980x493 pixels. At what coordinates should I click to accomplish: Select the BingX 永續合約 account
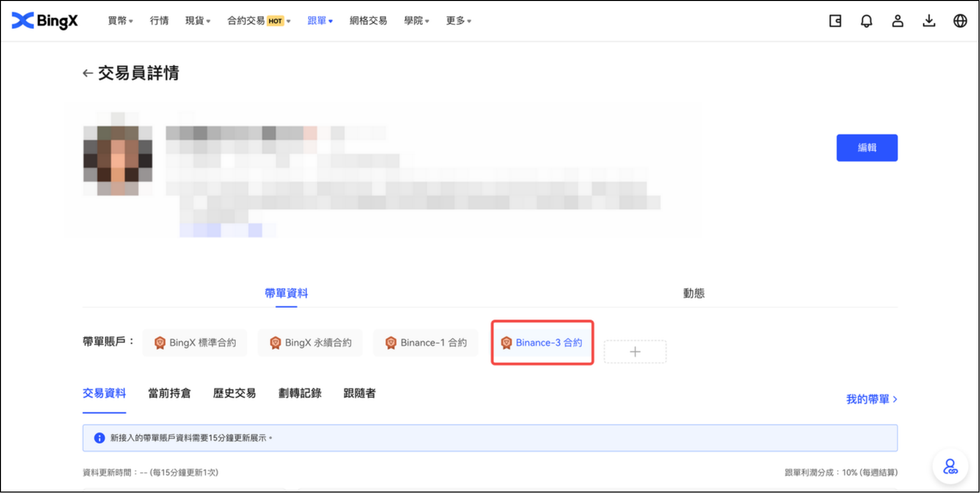pos(310,343)
